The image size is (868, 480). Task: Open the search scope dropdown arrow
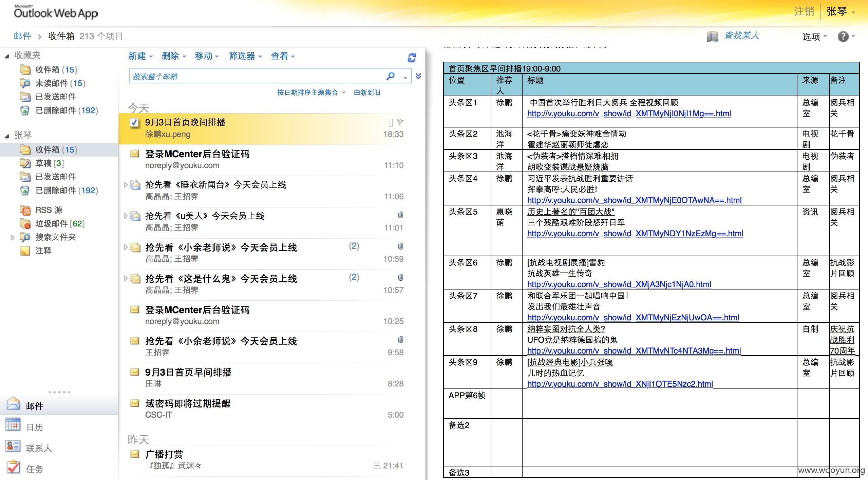405,78
